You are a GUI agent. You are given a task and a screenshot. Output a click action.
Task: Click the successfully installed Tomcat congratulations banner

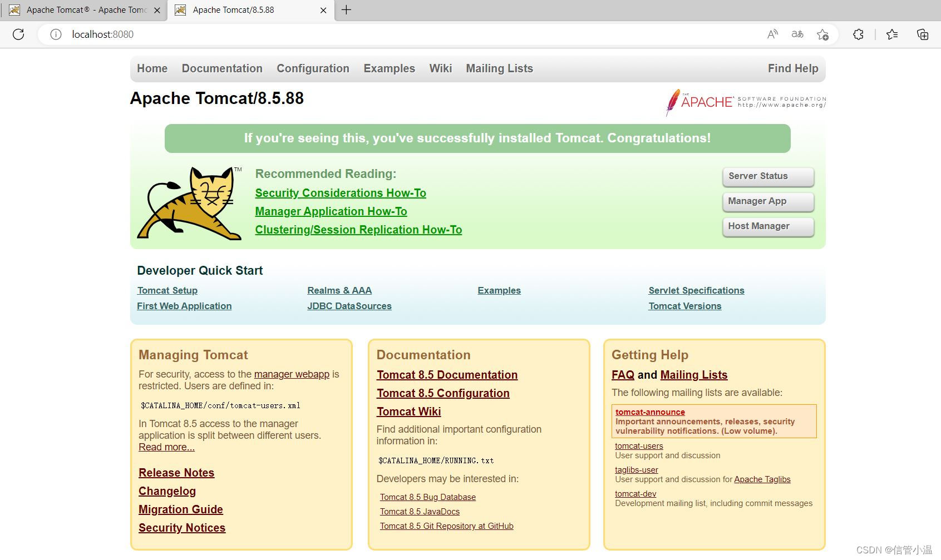pyautogui.click(x=477, y=138)
